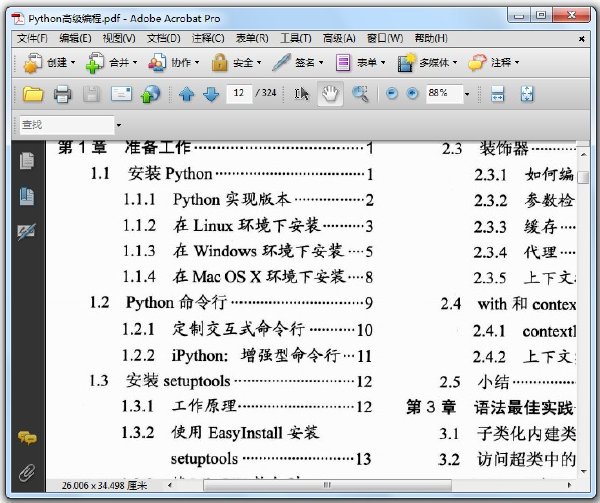Expand the 合并 dropdown arrow
The height and width of the screenshot is (503, 600).
click(x=135, y=62)
